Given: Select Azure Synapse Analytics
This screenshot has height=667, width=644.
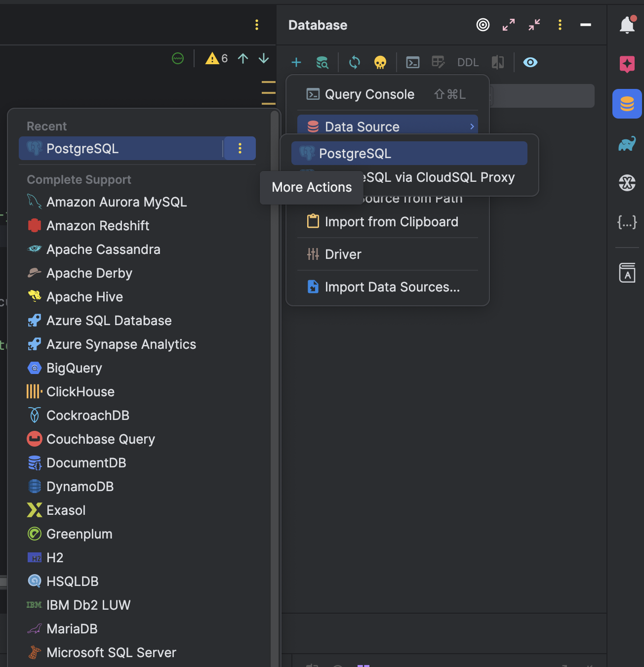Looking at the screenshot, I should 137,344.
